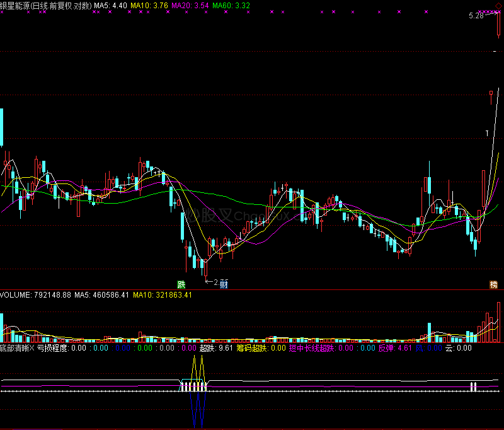Click volume MA10: 321863.41 label

pyautogui.click(x=163, y=295)
